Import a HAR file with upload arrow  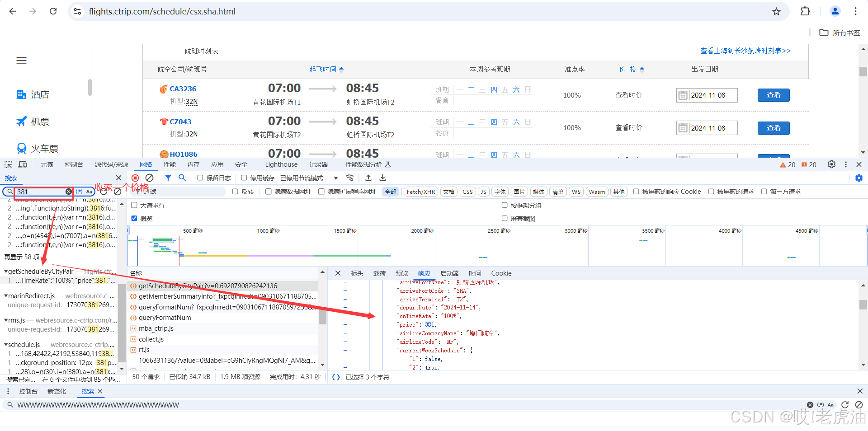[368, 178]
